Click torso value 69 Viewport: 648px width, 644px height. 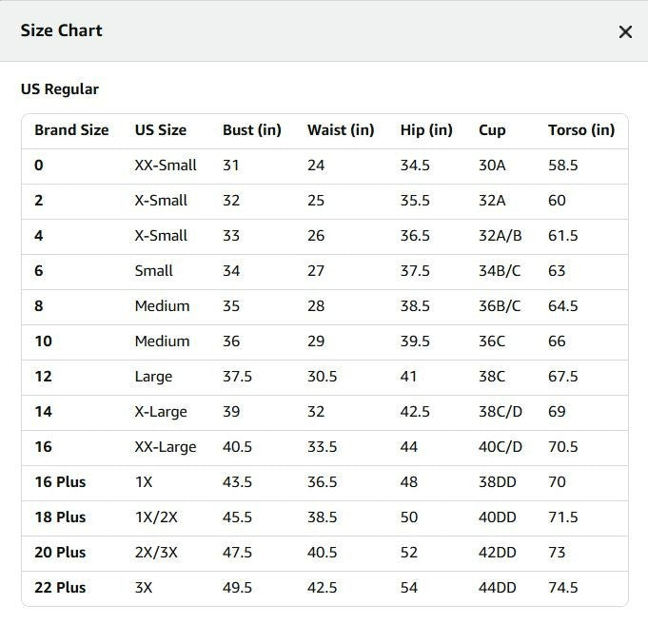click(557, 412)
